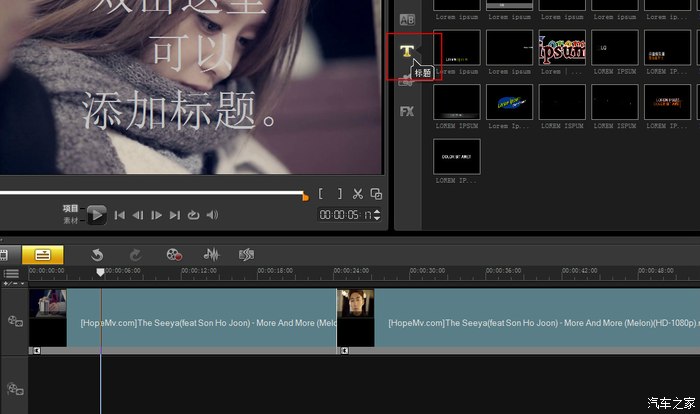Viewport: 700px width, 414px height.
Task: Toggle the Repeat loop playback button
Action: (193, 215)
